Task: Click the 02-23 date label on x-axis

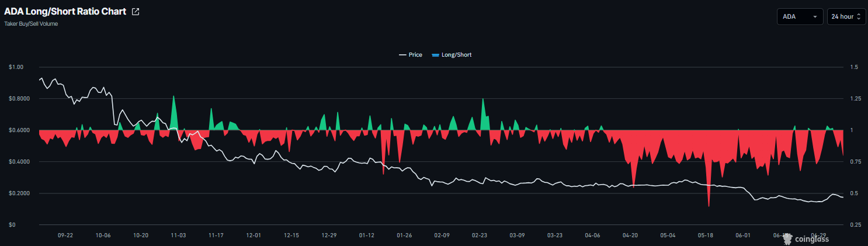Action: pyautogui.click(x=480, y=235)
